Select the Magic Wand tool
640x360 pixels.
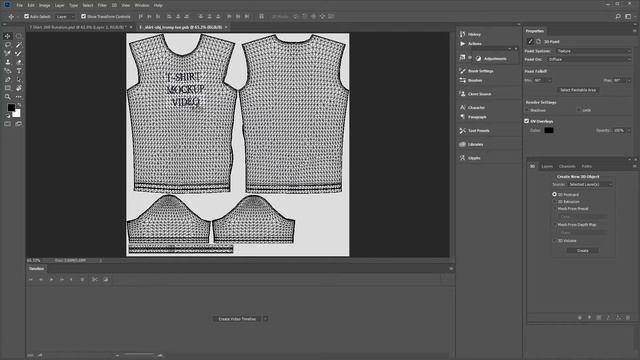click(19, 45)
